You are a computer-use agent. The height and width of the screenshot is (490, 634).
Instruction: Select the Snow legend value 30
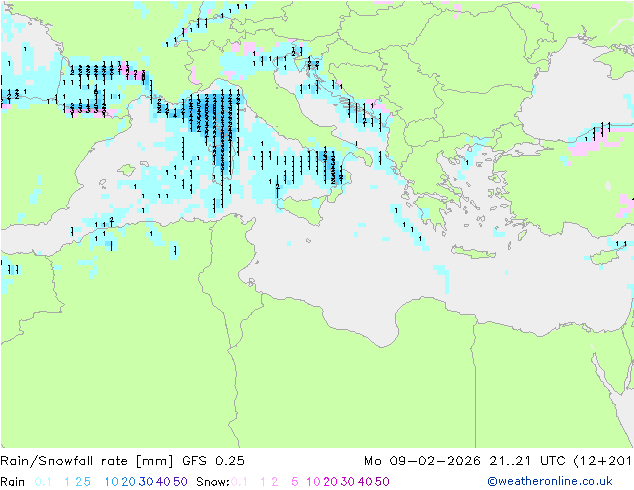tap(348, 482)
